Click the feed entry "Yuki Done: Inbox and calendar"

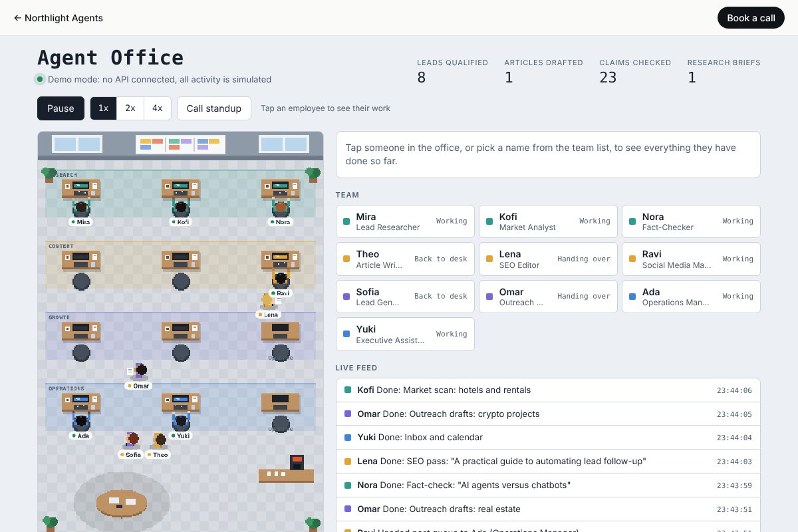coord(548,438)
